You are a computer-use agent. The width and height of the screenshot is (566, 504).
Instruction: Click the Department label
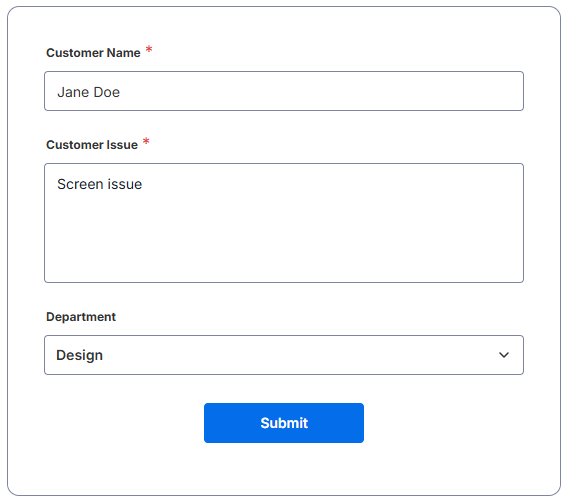point(81,317)
